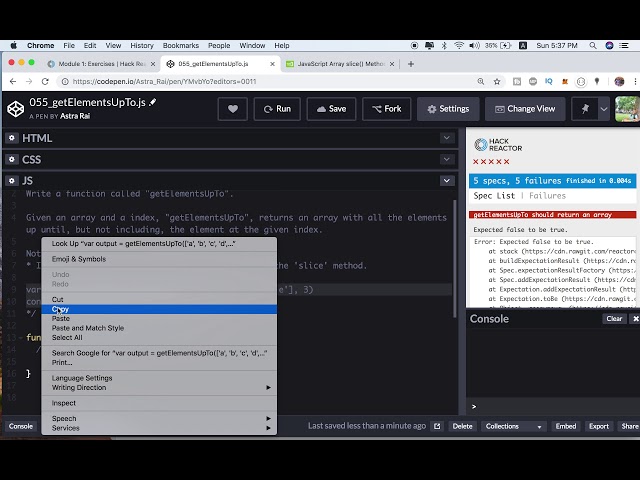The width and height of the screenshot is (640, 480).
Task: Open the Apple menu
Action: (x=13, y=45)
